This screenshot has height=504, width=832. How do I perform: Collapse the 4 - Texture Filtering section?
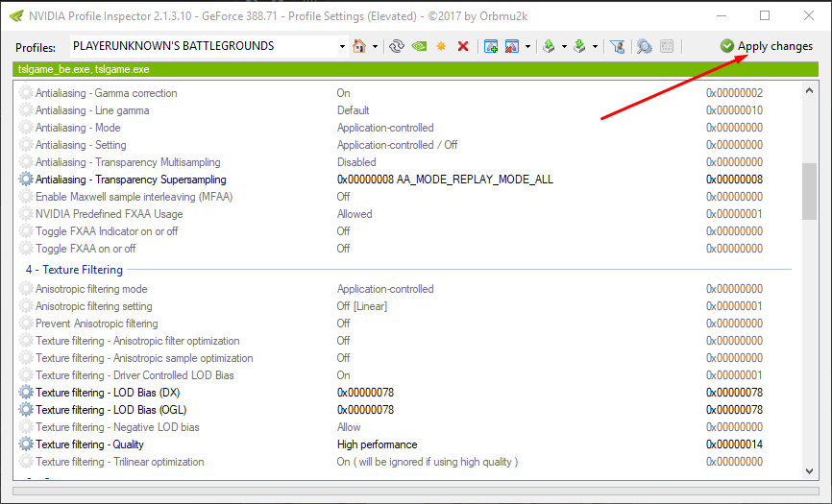[74, 270]
